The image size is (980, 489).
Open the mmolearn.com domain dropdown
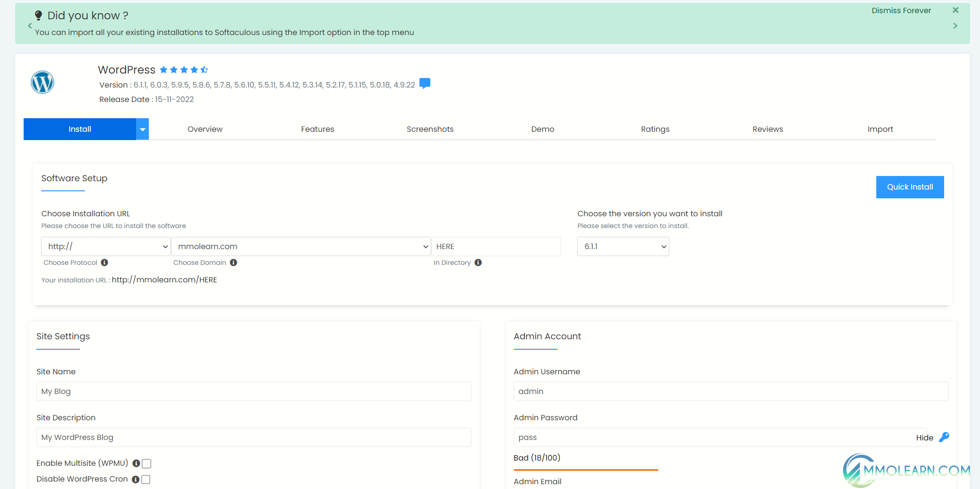coord(301,246)
